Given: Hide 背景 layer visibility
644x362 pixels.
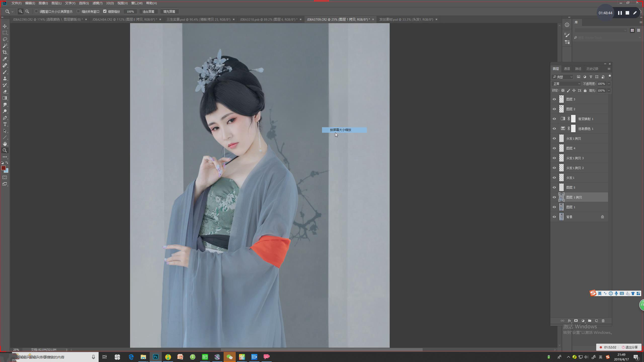Looking at the screenshot, I should pyautogui.click(x=554, y=217).
